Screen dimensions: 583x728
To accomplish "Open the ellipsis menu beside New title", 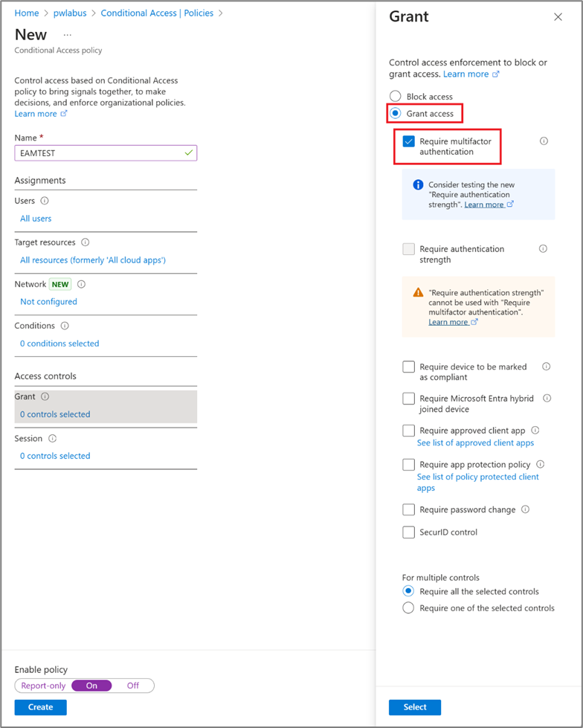I will point(68,35).
